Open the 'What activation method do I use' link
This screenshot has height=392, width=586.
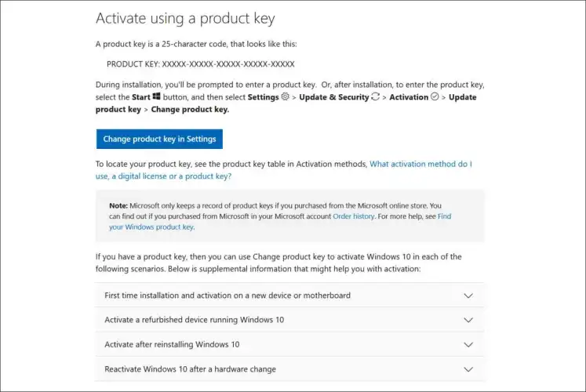pos(420,164)
